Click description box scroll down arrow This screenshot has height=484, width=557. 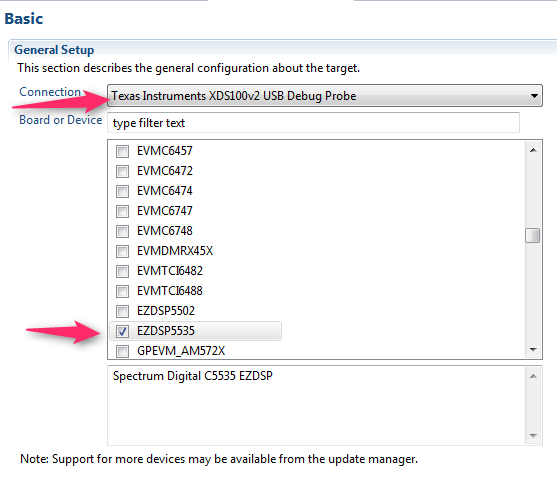click(x=533, y=435)
